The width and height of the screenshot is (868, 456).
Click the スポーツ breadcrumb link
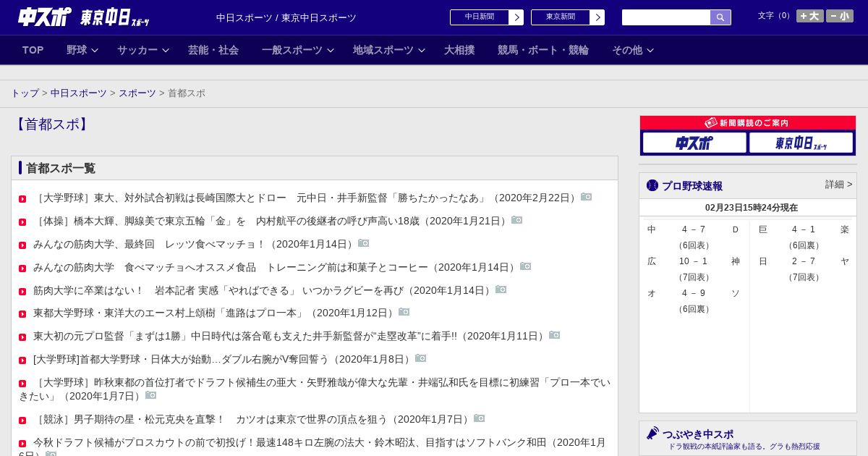click(x=137, y=93)
